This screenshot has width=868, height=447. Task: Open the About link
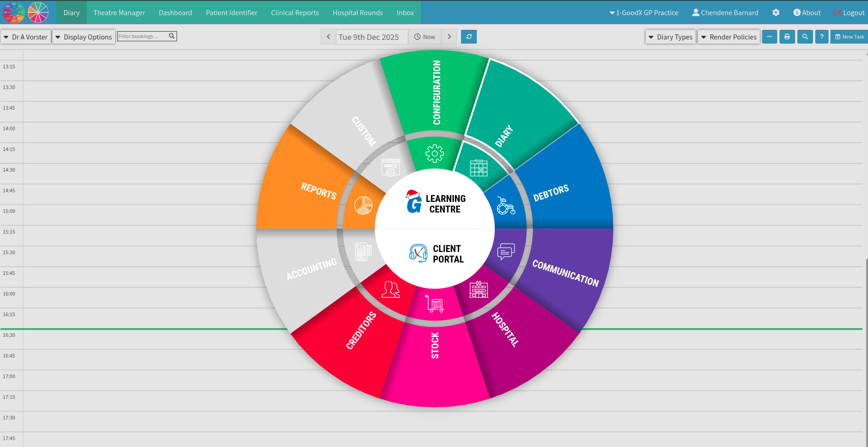point(807,13)
